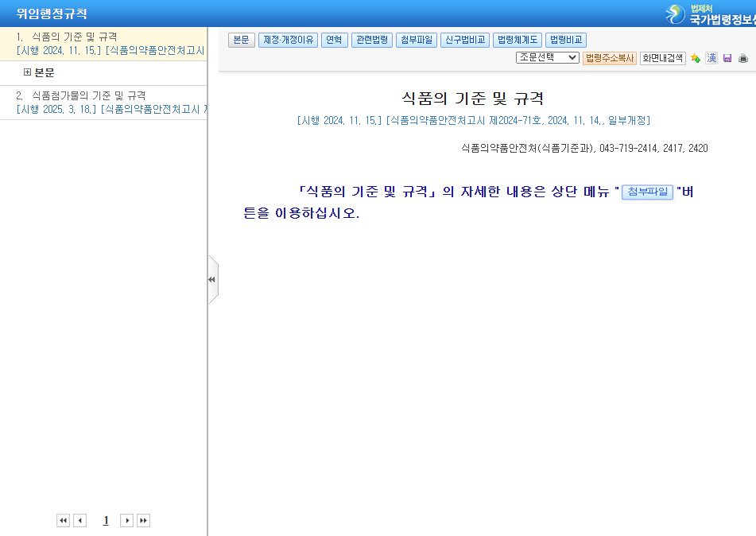
Task: Click the printer icon
Action: click(743, 58)
